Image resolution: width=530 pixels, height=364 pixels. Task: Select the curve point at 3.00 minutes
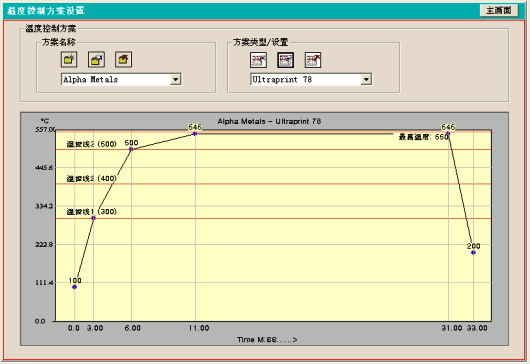(x=94, y=218)
